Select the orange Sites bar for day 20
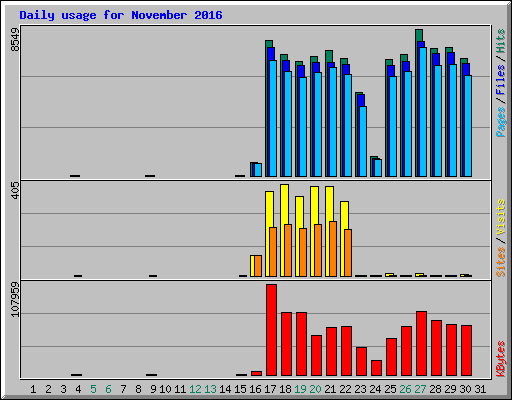Screen dimensions: 512x400 pyautogui.click(x=318, y=250)
